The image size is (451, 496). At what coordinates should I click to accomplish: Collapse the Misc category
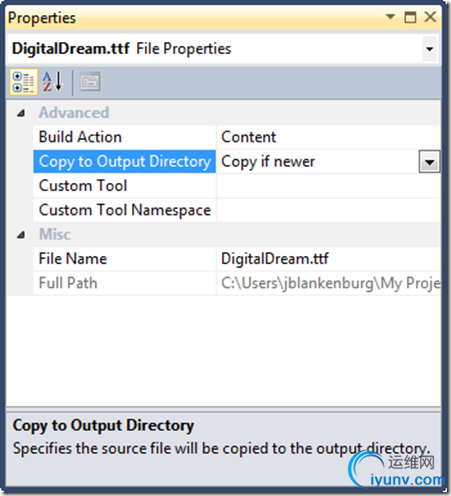21,235
